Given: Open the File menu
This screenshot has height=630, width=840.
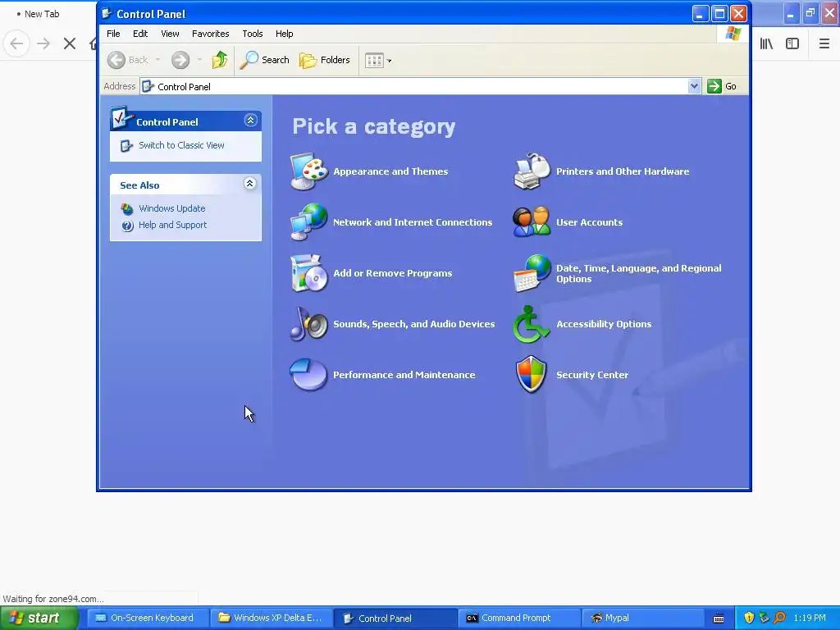Looking at the screenshot, I should pos(113,34).
